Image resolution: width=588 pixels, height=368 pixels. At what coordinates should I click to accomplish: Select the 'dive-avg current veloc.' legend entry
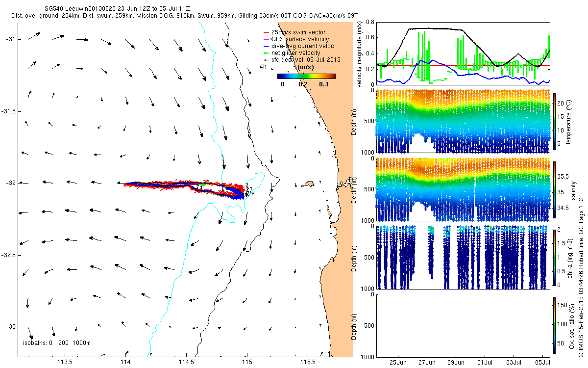[x=299, y=46]
